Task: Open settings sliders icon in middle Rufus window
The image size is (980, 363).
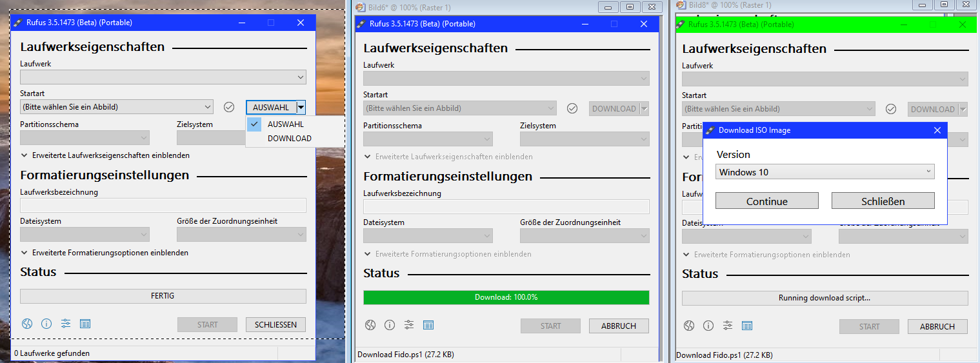Action: click(409, 326)
